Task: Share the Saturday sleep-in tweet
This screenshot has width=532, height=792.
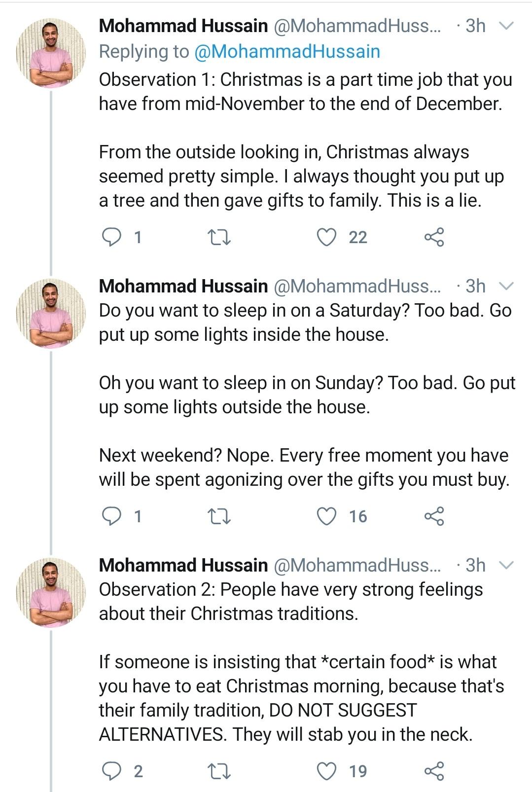Action: coord(434,516)
